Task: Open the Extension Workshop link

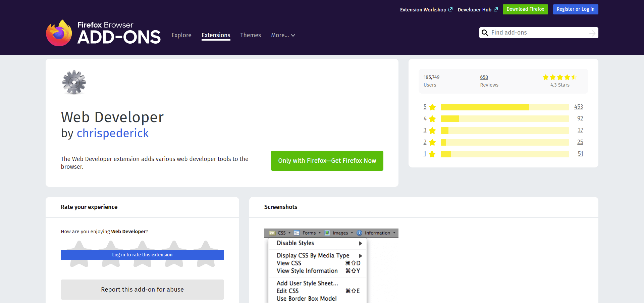Action: 426,10
